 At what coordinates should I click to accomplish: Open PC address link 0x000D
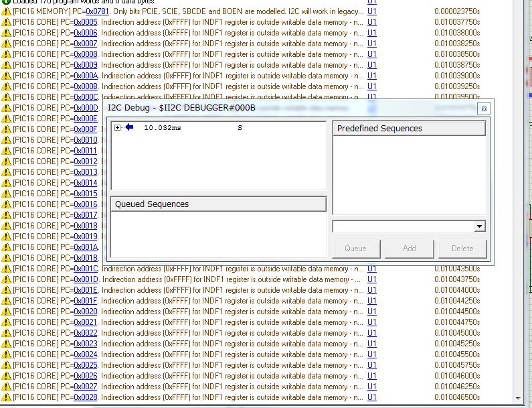click(x=86, y=108)
